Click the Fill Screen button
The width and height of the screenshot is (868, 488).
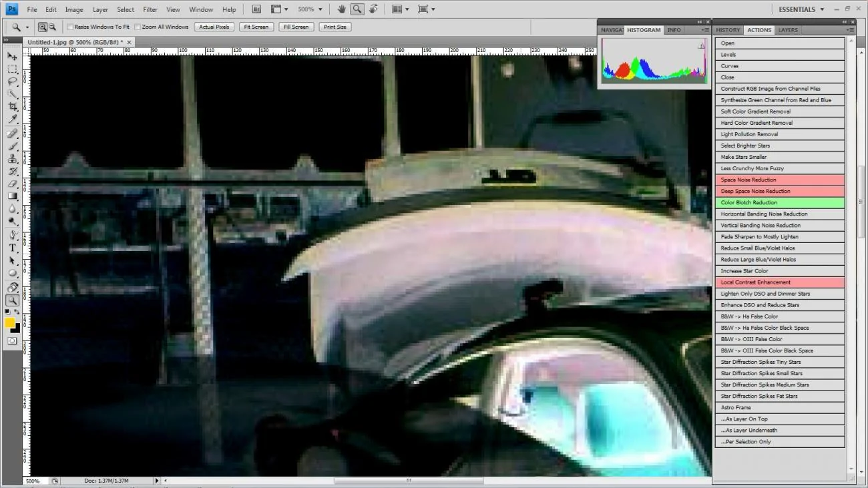(295, 27)
